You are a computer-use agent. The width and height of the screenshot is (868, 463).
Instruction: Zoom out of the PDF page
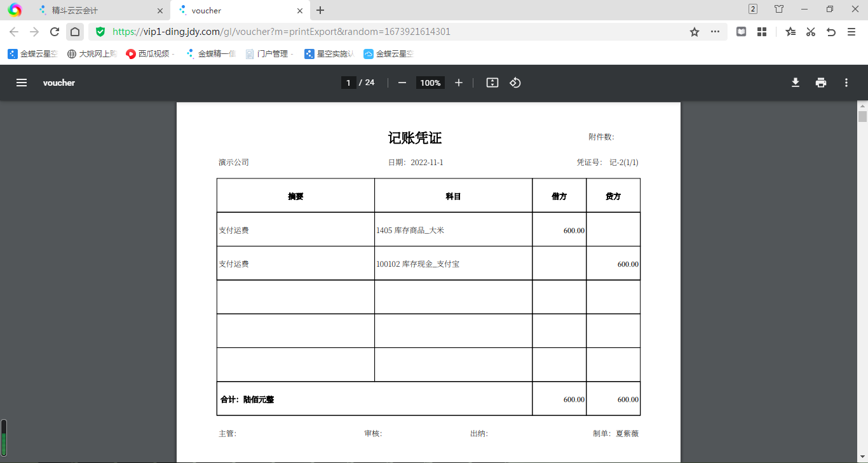402,83
